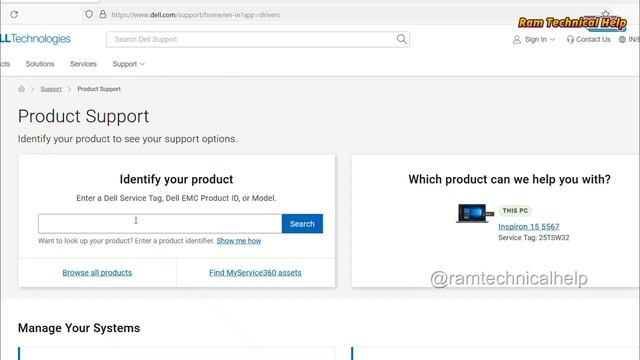The width and height of the screenshot is (640, 360).
Task: Click the globe region icon
Action: (x=622, y=40)
